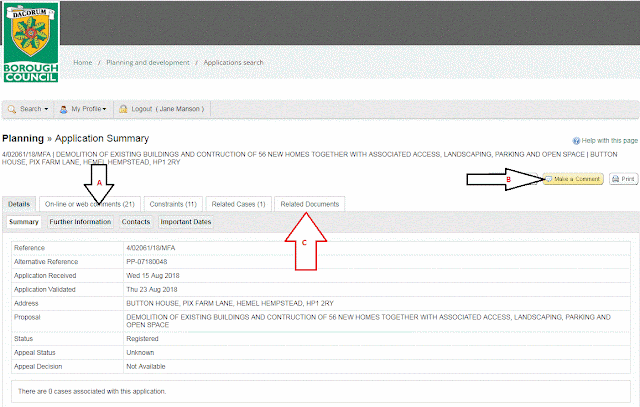Select the Registered status value

coord(142,339)
